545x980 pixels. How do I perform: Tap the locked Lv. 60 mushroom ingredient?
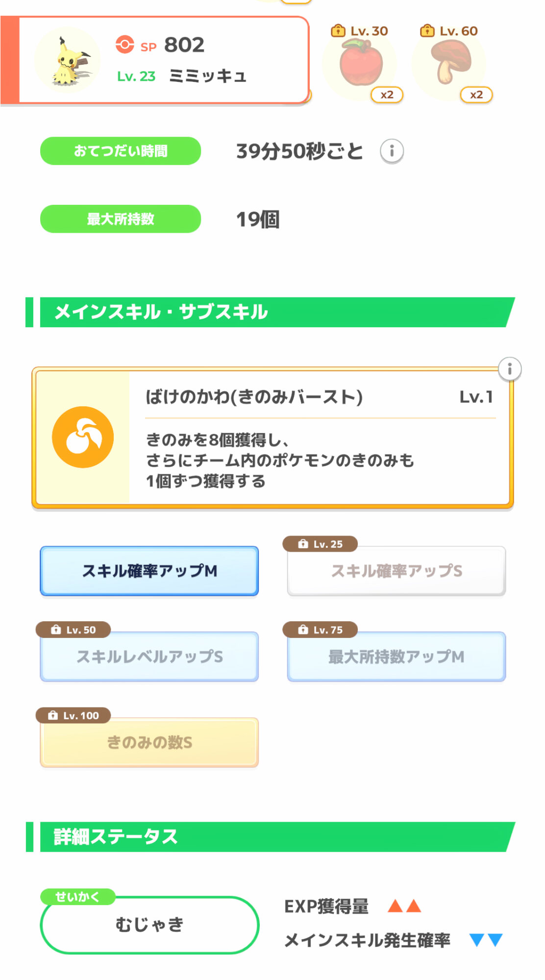point(450,64)
